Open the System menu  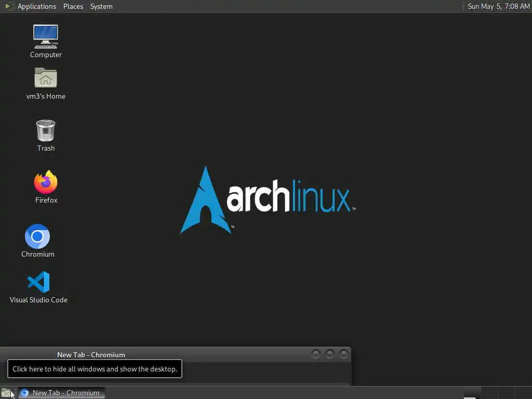coord(101,6)
